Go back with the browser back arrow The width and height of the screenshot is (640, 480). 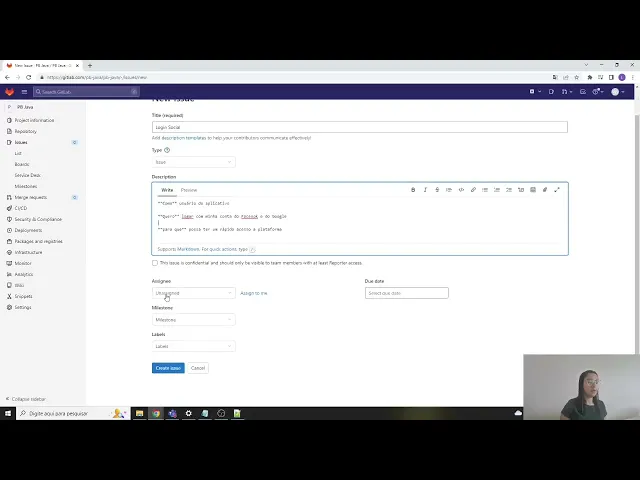7,77
